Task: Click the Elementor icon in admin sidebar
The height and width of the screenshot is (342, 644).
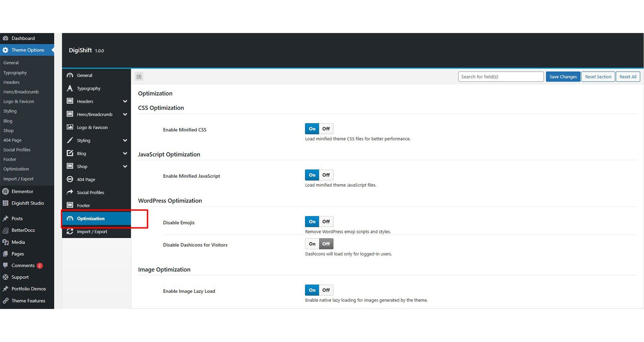Action: 6,192
